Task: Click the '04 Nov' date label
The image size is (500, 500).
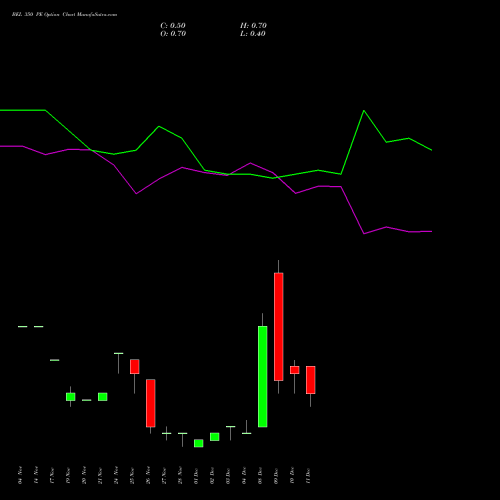Action: pos(20,475)
